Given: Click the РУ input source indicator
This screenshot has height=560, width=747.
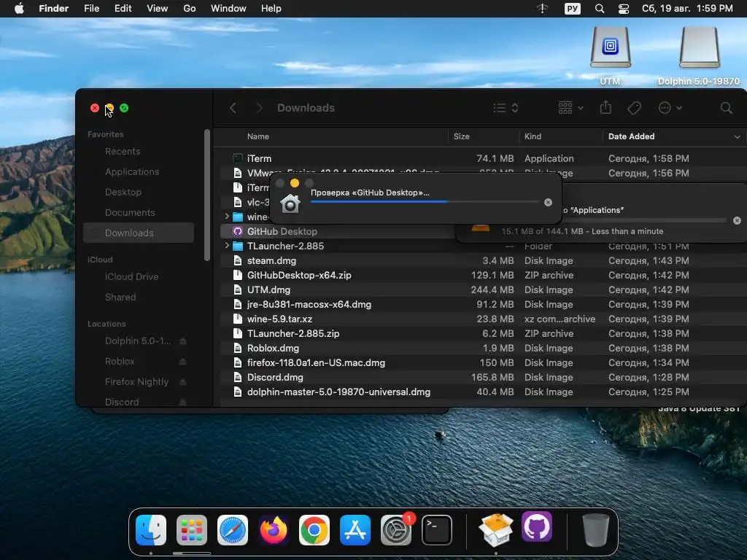Looking at the screenshot, I should click(x=572, y=9).
